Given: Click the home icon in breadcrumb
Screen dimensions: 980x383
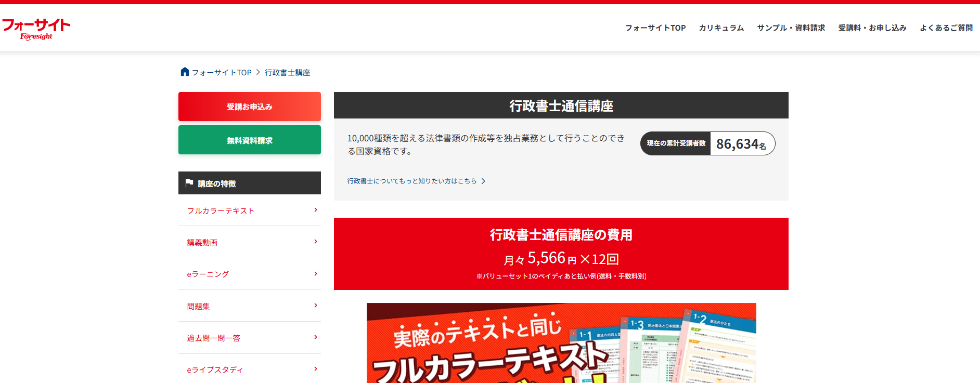Looking at the screenshot, I should 185,72.
